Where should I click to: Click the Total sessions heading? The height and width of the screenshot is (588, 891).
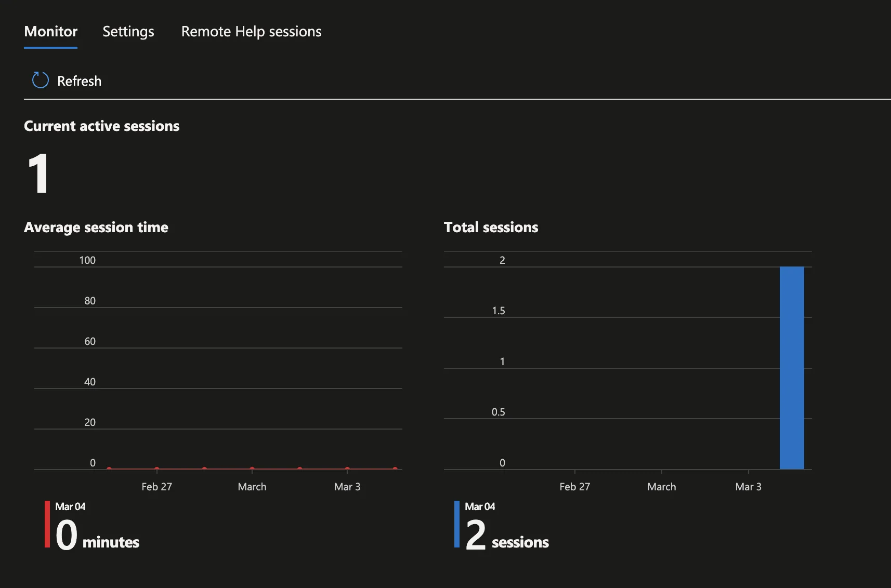click(491, 227)
